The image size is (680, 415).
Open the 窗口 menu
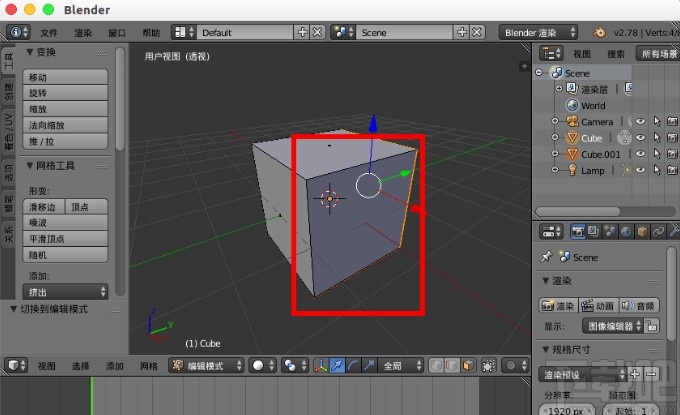pos(117,33)
